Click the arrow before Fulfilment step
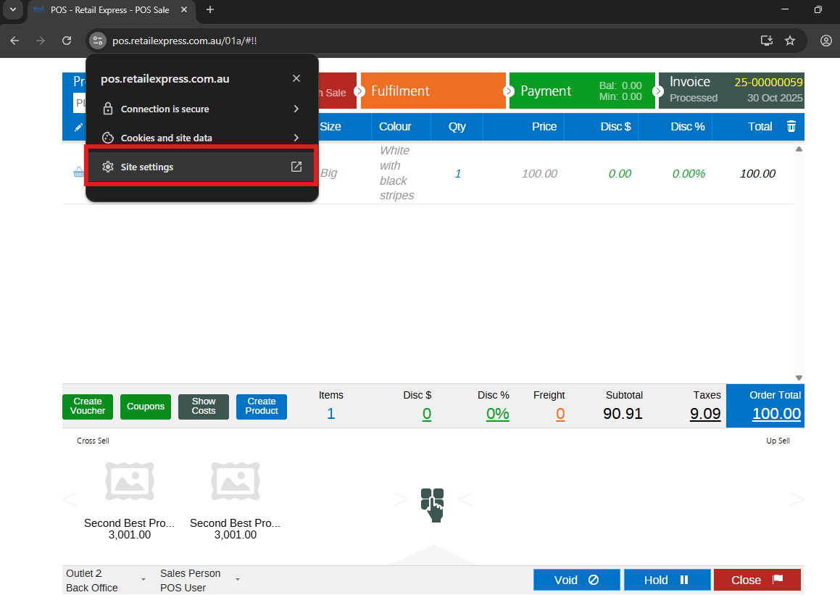This screenshot has width=840, height=616. pyautogui.click(x=359, y=91)
